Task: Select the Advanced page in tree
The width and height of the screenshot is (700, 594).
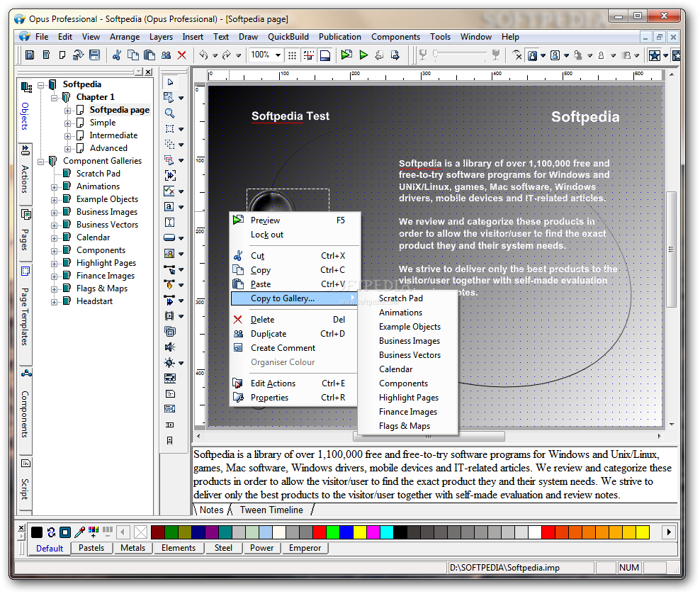Action: coord(108,148)
